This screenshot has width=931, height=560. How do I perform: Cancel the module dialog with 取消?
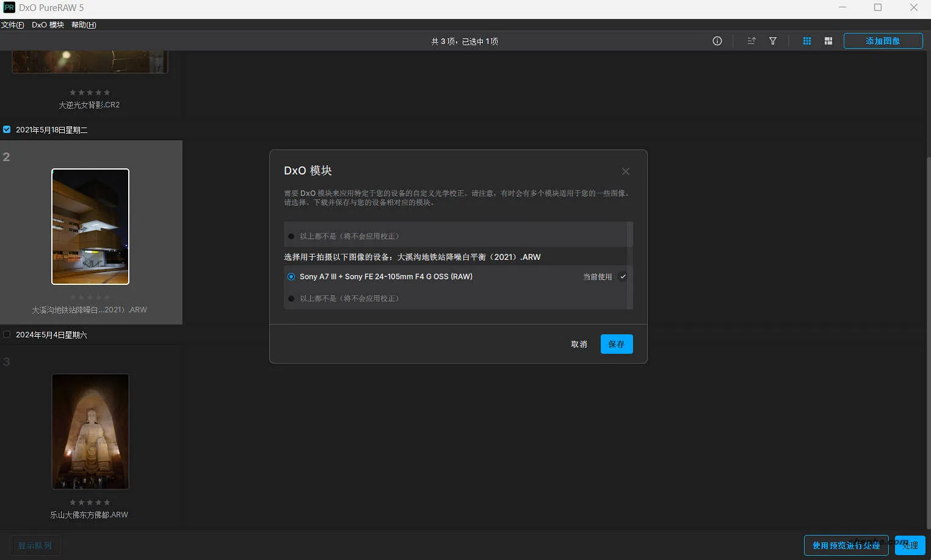(578, 344)
